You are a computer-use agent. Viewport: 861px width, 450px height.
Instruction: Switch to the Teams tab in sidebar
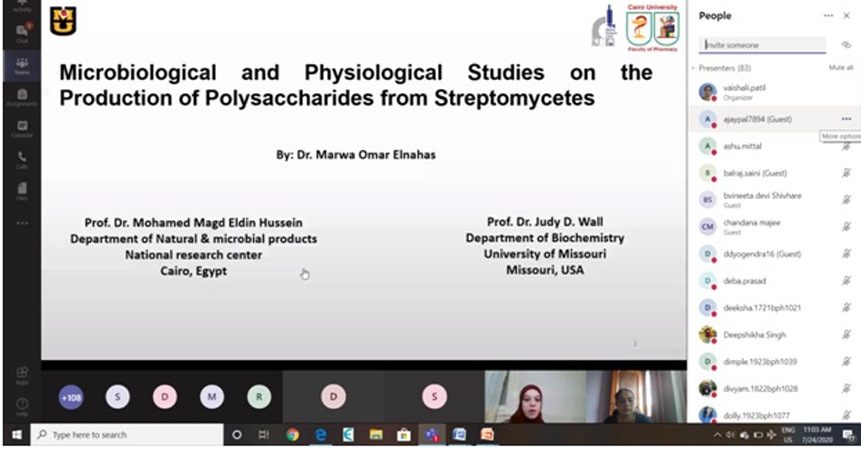tap(21, 65)
